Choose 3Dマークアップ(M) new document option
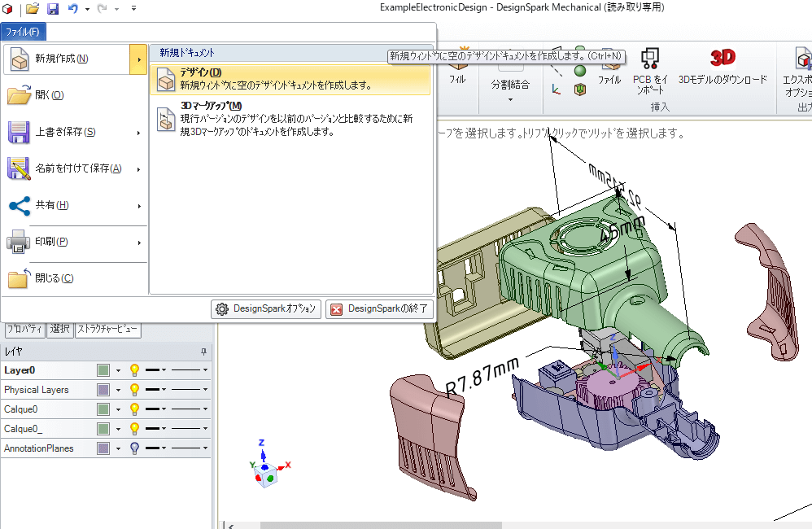The width and height of the screenshot is (812, 529). 290,119
